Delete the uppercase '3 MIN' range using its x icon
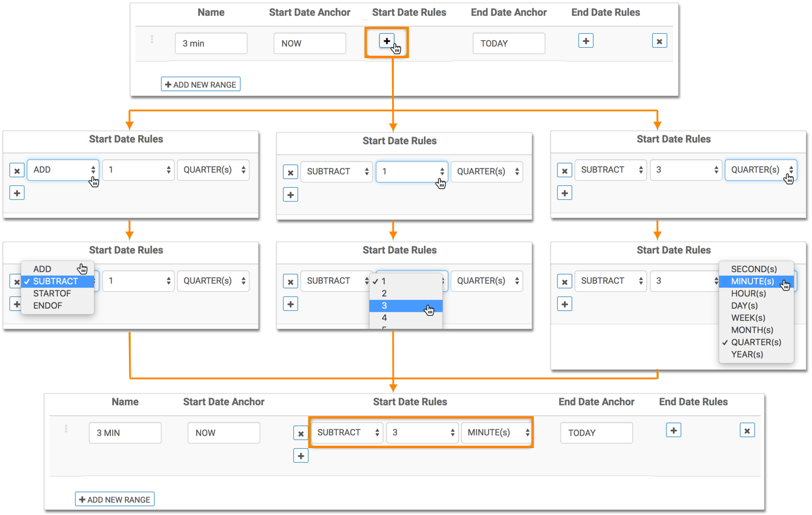Viewport: 812px width, 515px height. click(747, 431)
